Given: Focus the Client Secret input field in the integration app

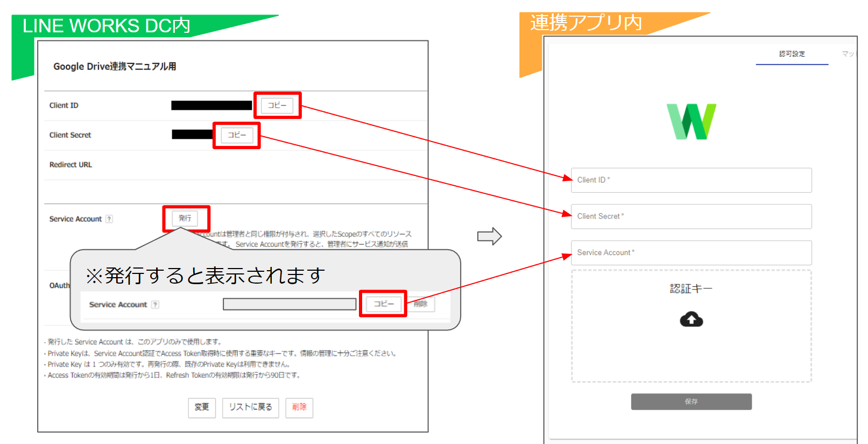Looking at the screenshot, I should [691, 216].
